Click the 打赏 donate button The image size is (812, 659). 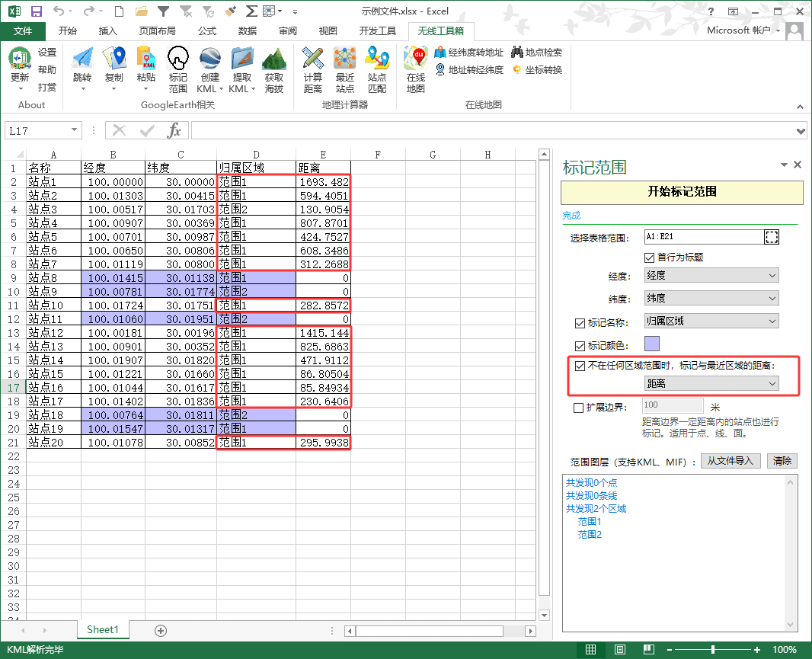point(47,87)
